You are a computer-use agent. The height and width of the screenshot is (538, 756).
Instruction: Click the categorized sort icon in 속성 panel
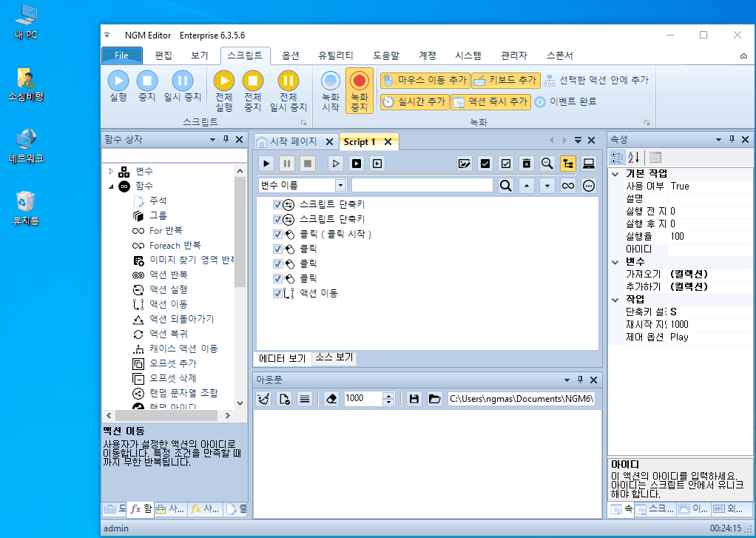coord(617,157)
